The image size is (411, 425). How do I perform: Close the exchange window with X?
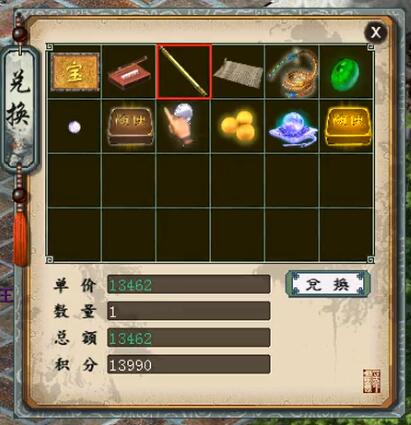[x=376, y=32]
